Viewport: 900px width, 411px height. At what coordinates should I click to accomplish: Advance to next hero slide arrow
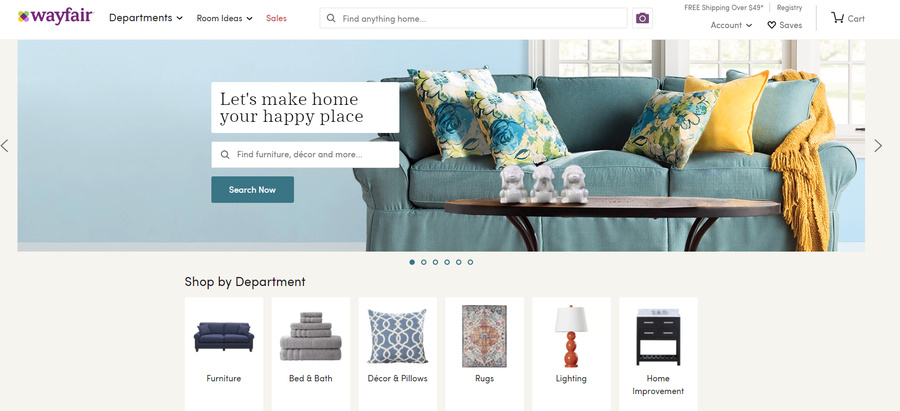pyautogui.click(x=878, y=146)
